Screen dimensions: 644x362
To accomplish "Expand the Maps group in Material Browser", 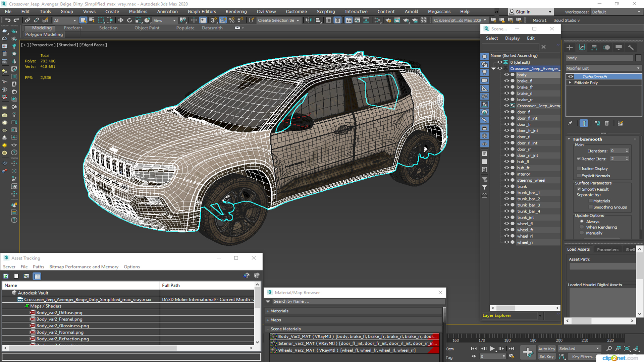I will [268, 320].
